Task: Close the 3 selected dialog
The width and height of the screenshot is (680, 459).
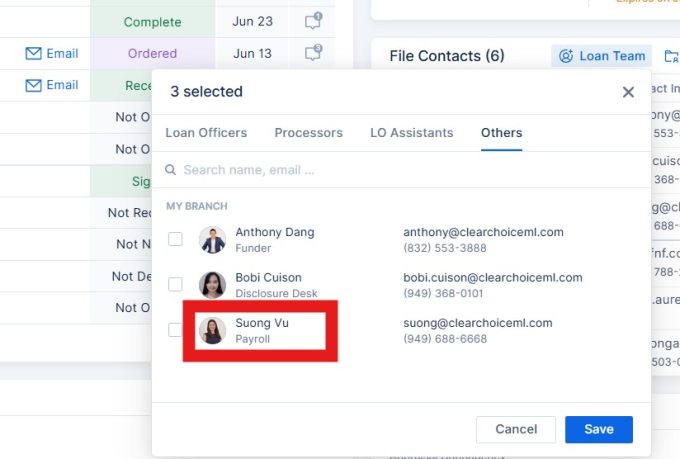Action: pos(628,92)
